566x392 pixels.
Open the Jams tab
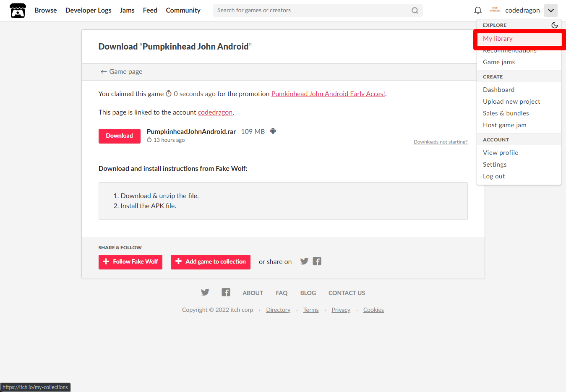pyautogui.click(x=127, y=10)
